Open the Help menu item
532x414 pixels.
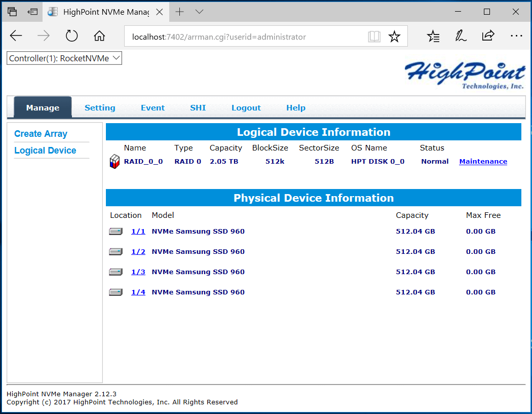click(x=296, y=107)
